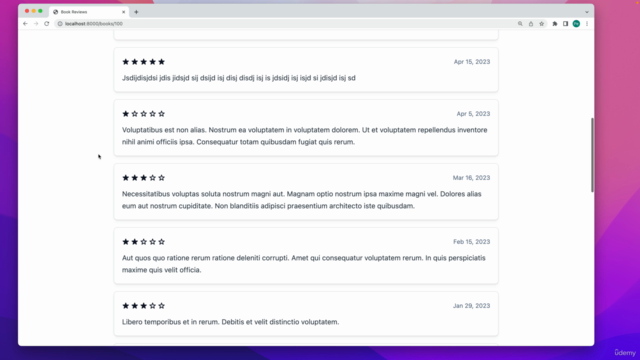Click the review starting "Necessitatibus voluptas"
Viewport: 640px width, 360px height.
tap(302, 200)
